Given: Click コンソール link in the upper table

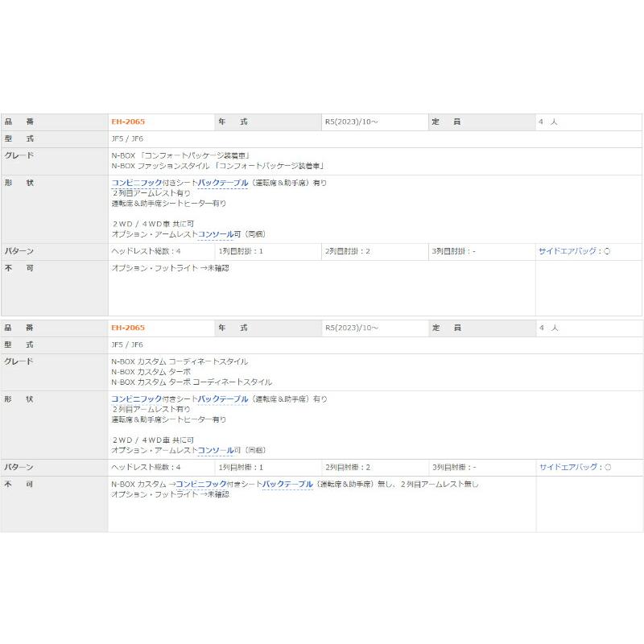Looking at the screenshot, I should (216, 234).
